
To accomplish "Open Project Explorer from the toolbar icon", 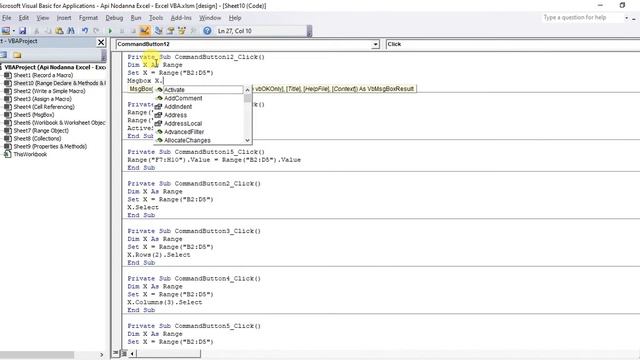I will tap(158, 31).
